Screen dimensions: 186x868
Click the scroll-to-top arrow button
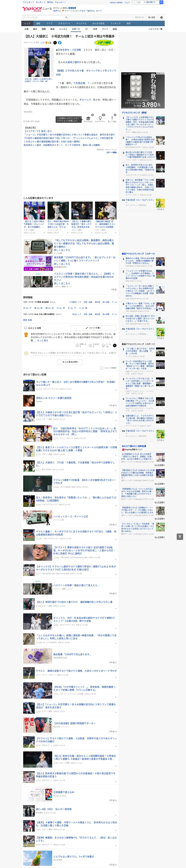(180, 536)
